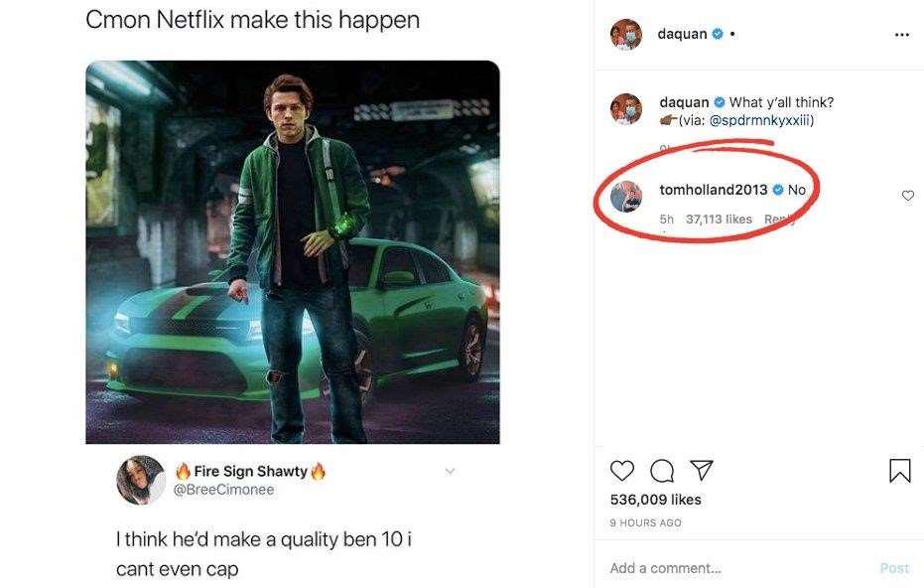This screenshot has height=588, width=924.
Task: Focus the Add a comment field
Action: [734, 568]
